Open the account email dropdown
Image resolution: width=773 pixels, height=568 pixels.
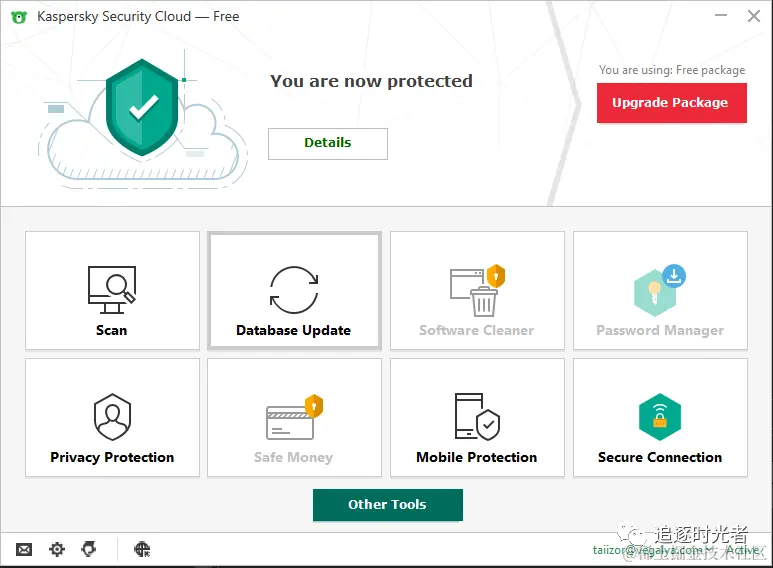coord(653,550)
